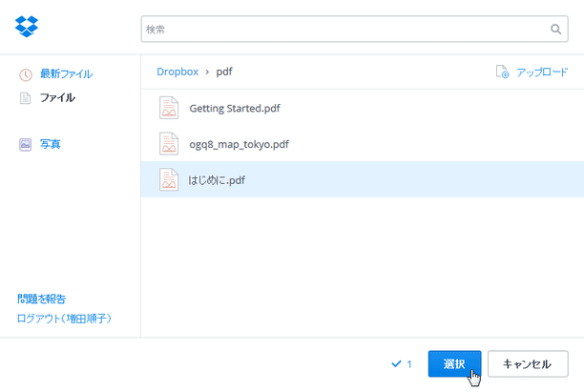Screen dimensions: 584x392
Task: Click the Dropbox logo icon
Action: (27, 27)
